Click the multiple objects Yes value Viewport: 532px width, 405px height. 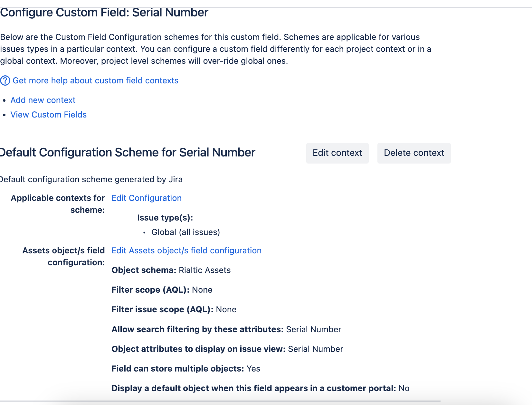253,369
